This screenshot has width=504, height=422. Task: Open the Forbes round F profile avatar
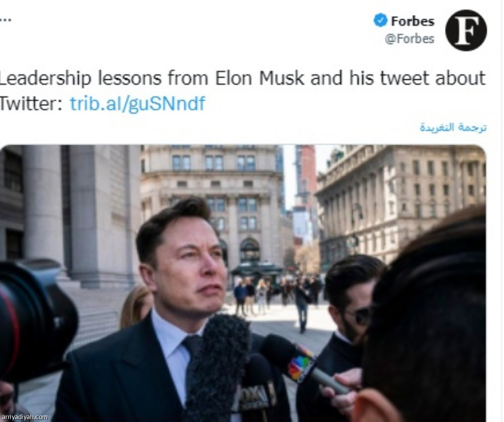tap(466, 30)
